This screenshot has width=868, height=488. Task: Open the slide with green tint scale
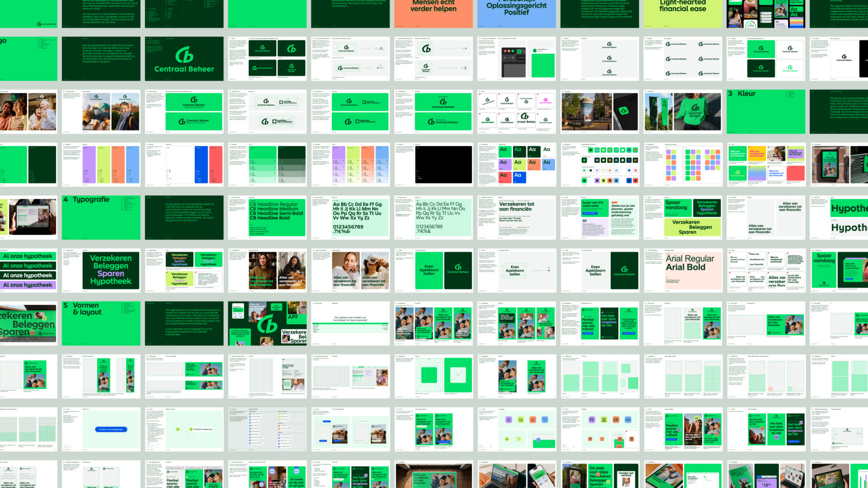[267, 164]
